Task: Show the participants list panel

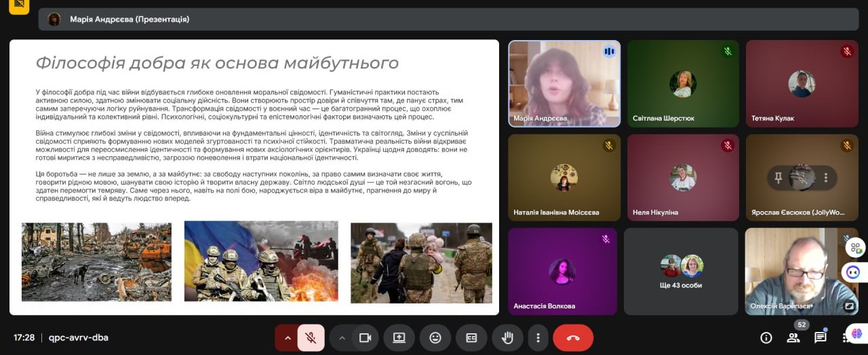Action: [x=793, y=337]
